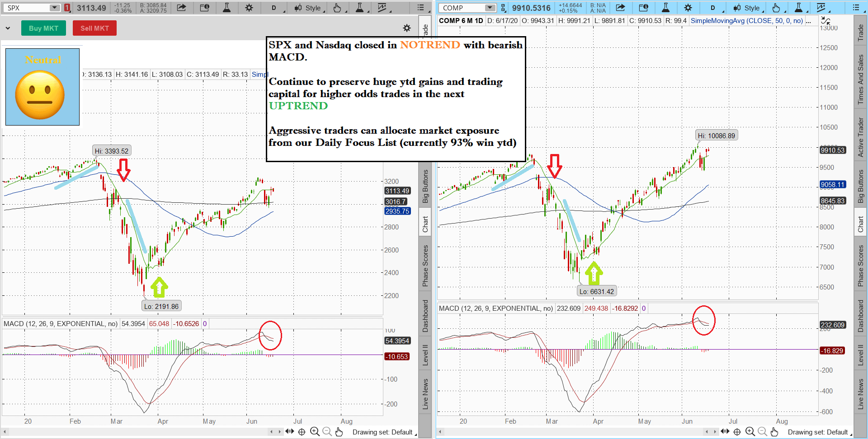Open Edit Studies flask in SPX chart
This screenshot has width=868, height=439.
pos(226,8)
